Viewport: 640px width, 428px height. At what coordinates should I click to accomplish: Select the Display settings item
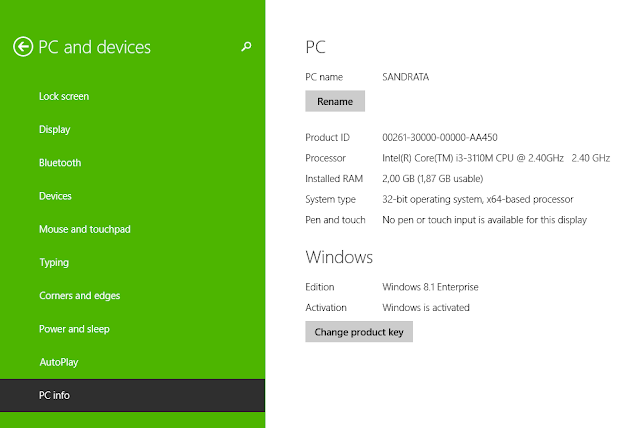55,130
